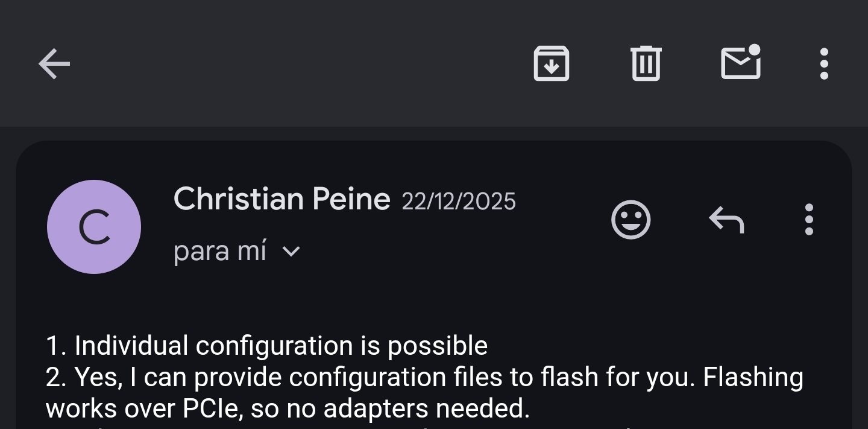Expand recipient details chevron beside "para mí"
Viewport: 868px width, 429px height.
(291, 251)
